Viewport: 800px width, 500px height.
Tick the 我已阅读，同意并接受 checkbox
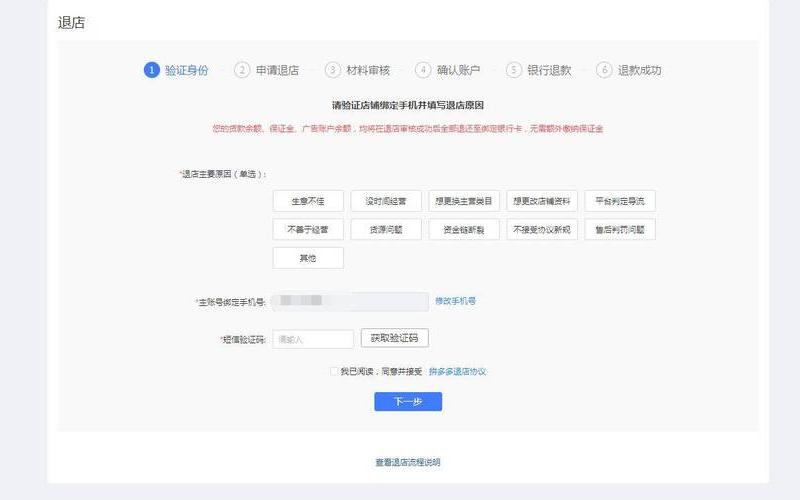(334, 371)
